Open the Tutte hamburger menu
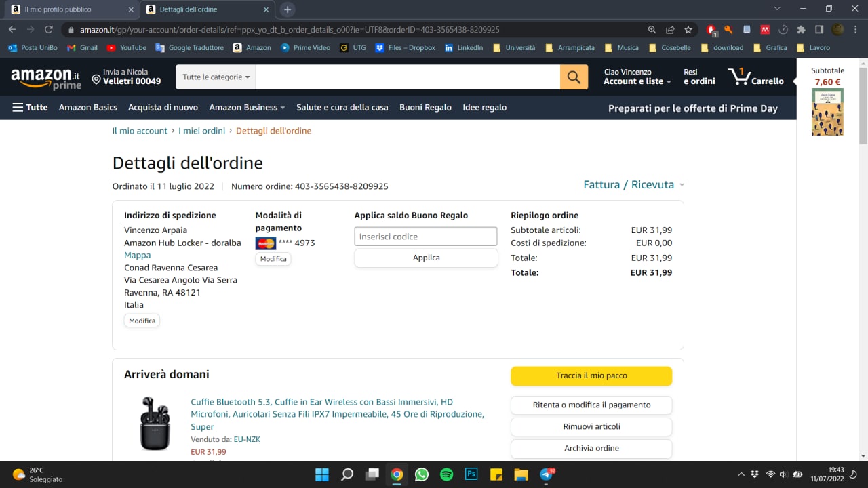 click(30, 108)
